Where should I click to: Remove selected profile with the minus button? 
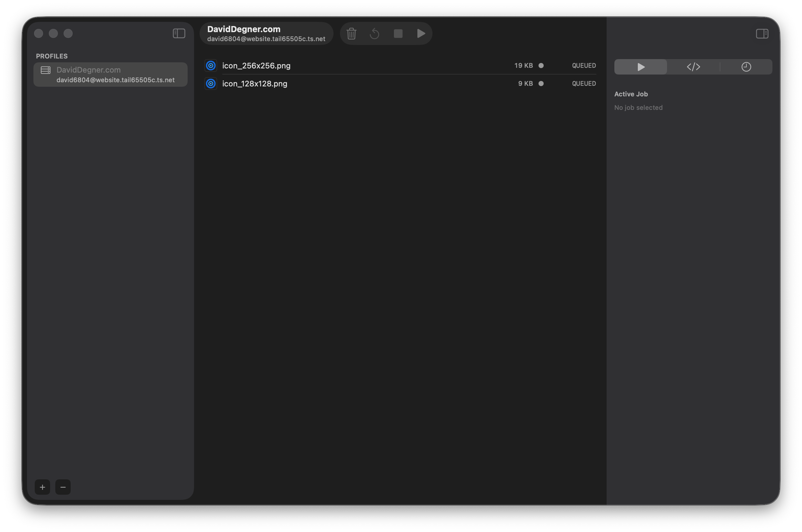(63, 487)
